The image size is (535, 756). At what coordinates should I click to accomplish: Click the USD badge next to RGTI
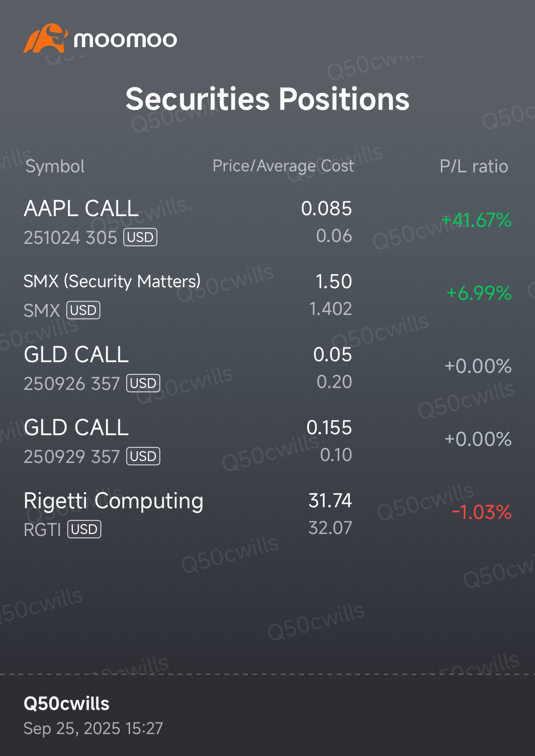[84, 530]
